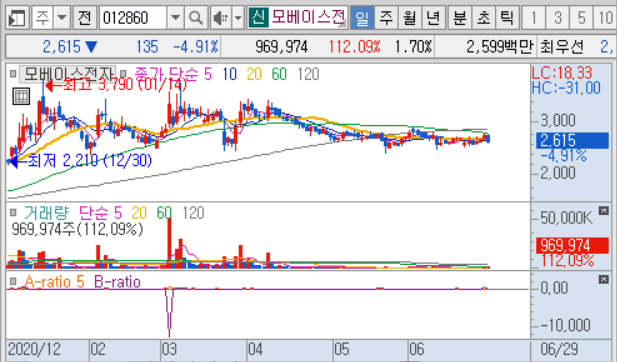The height and width of the screenshot is (362, 617).
Task: Click the 전 button
Action: coord(85,18)
